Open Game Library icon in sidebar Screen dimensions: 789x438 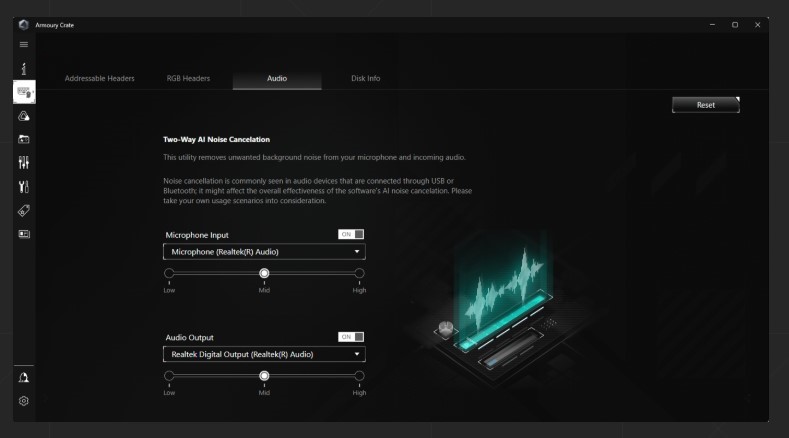(x=24, y=139)
